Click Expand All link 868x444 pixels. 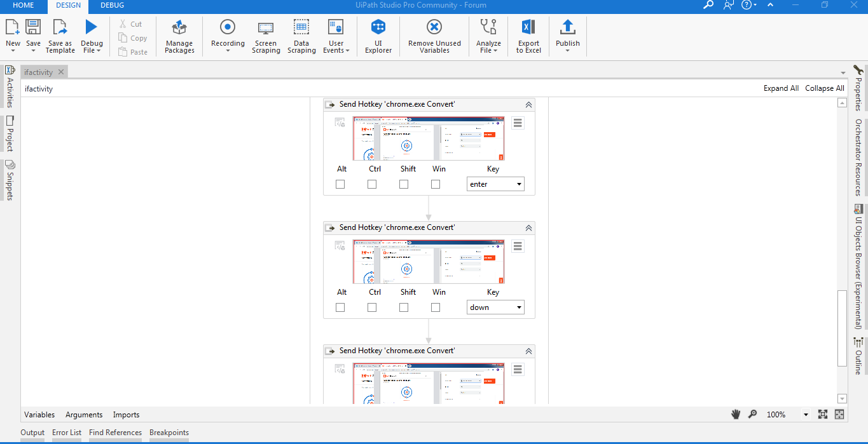[781, 88]
